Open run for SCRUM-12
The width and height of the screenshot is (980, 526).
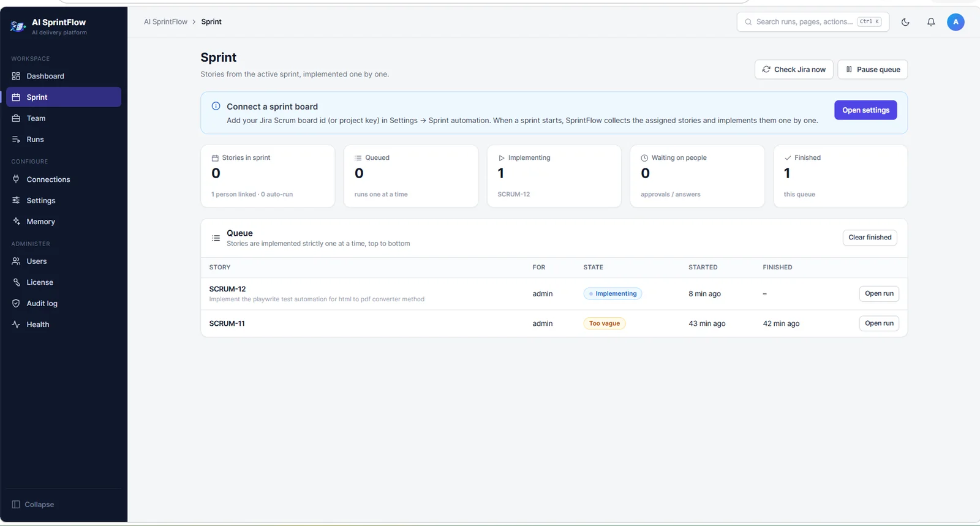[x=879, y=293]
